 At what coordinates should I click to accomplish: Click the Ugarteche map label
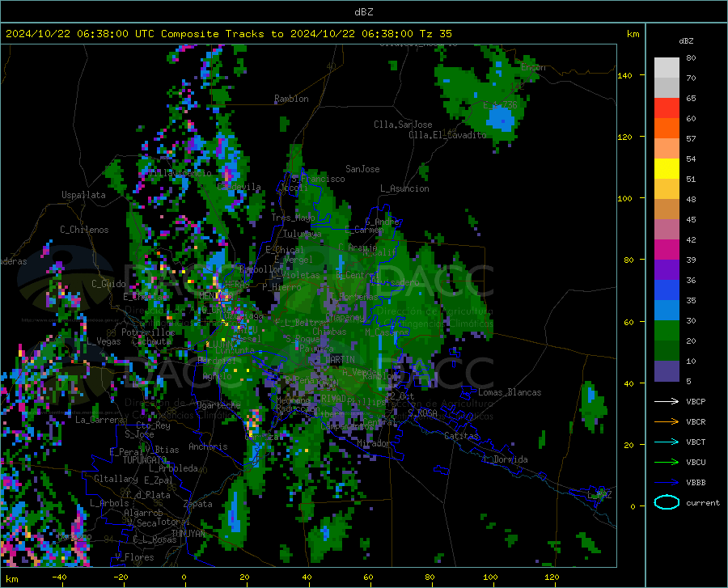(x=218, y=405)
